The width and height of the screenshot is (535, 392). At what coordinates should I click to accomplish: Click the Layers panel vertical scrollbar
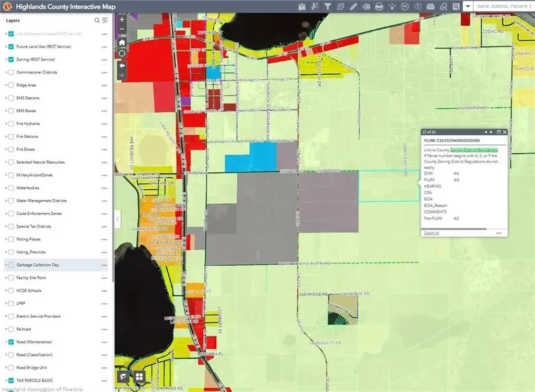113,147
